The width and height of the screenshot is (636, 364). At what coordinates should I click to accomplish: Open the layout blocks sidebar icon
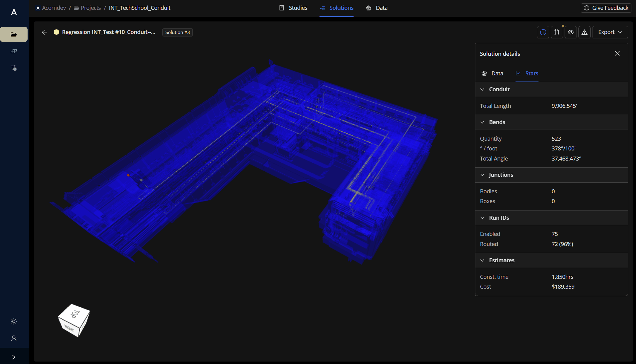tap(14, 51)
